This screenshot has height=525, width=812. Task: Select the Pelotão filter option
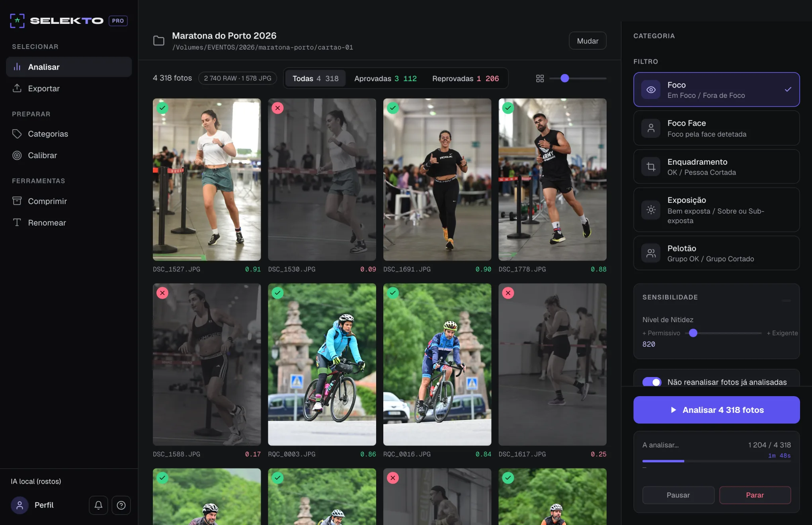(716, 253)
